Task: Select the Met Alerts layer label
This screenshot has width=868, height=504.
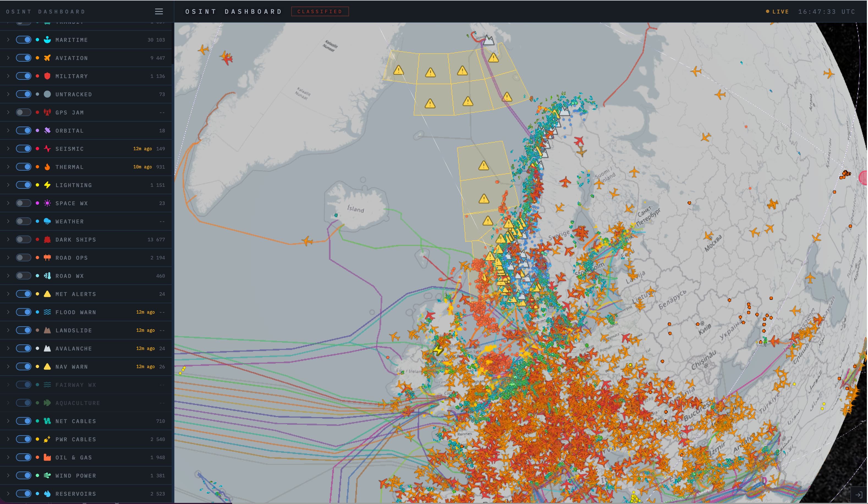Action: click(76, 294)
